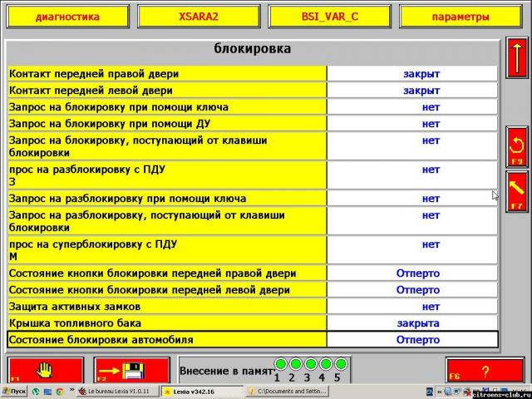Click the Внесение в память label
532x399 pixels.
coord(226,371)
